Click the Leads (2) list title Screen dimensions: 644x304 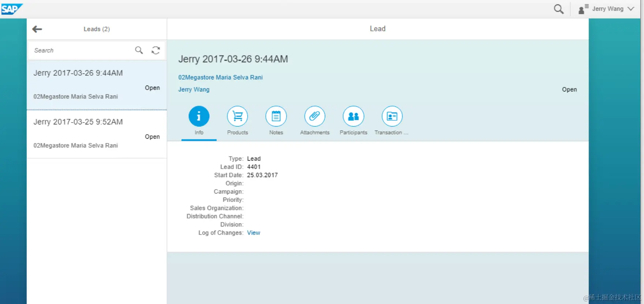(x=97, y=29)
